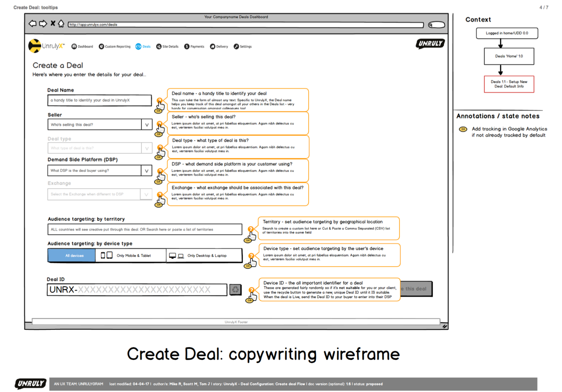This screenshot has width=562, height=392.
Task: Click the Deal type tooltip heading
Action: (210, 140)
